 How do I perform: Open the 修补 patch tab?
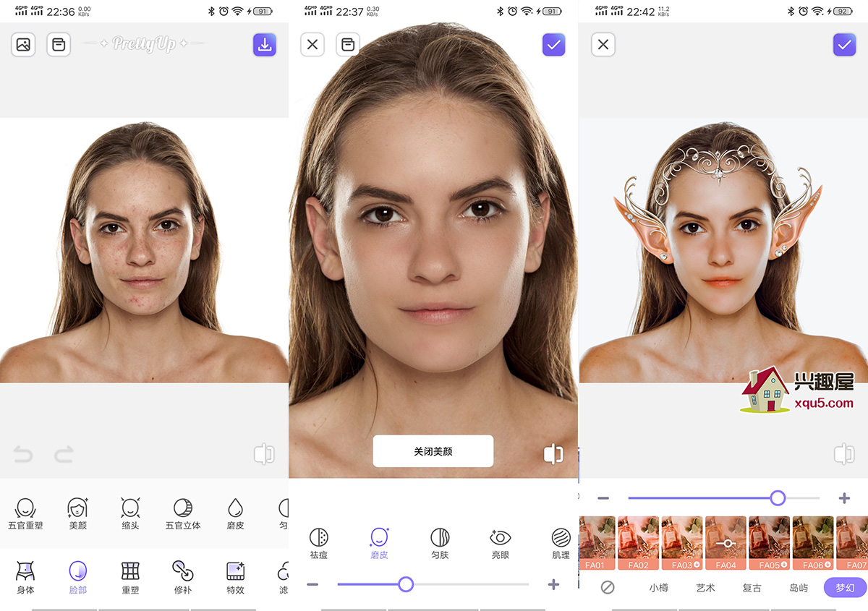point(183,578)
